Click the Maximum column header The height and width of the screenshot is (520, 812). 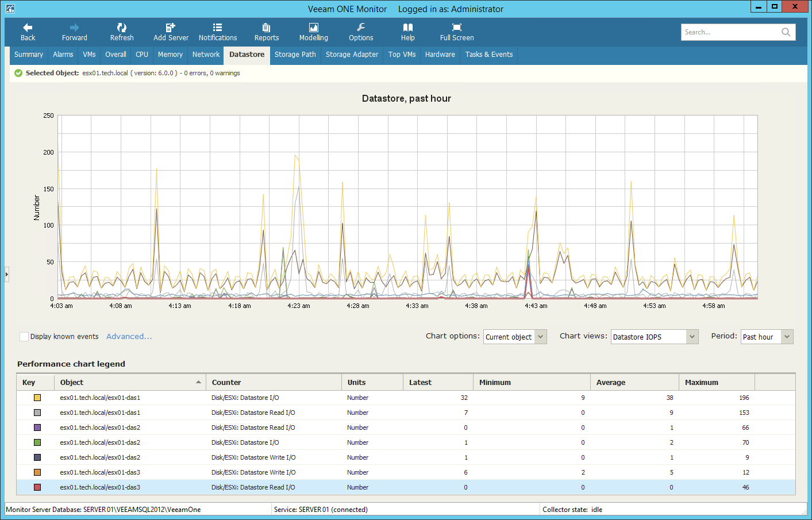coord(717,382)
